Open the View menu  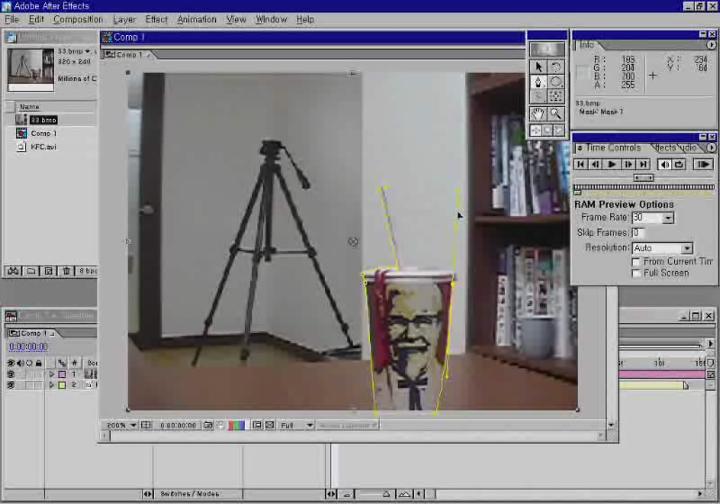tap(236, 19)
